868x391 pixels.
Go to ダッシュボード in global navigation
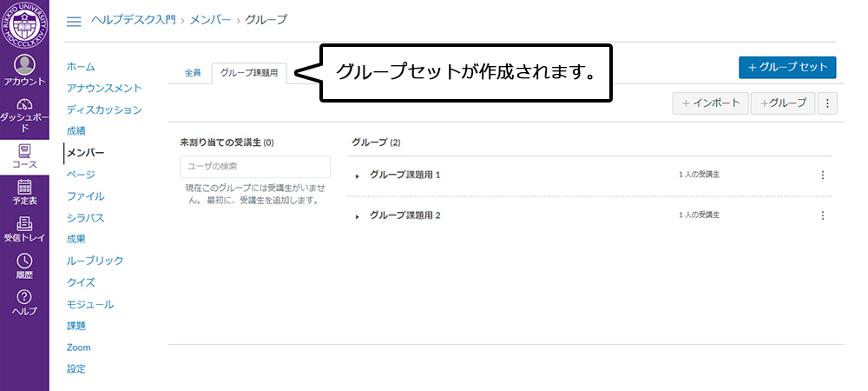(24, 114)
